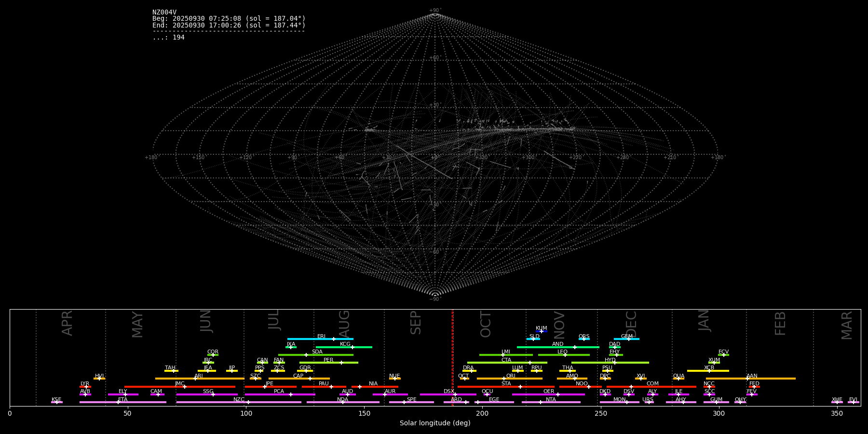
Task: Click the DSX purple bar
Action: (448, 394)
